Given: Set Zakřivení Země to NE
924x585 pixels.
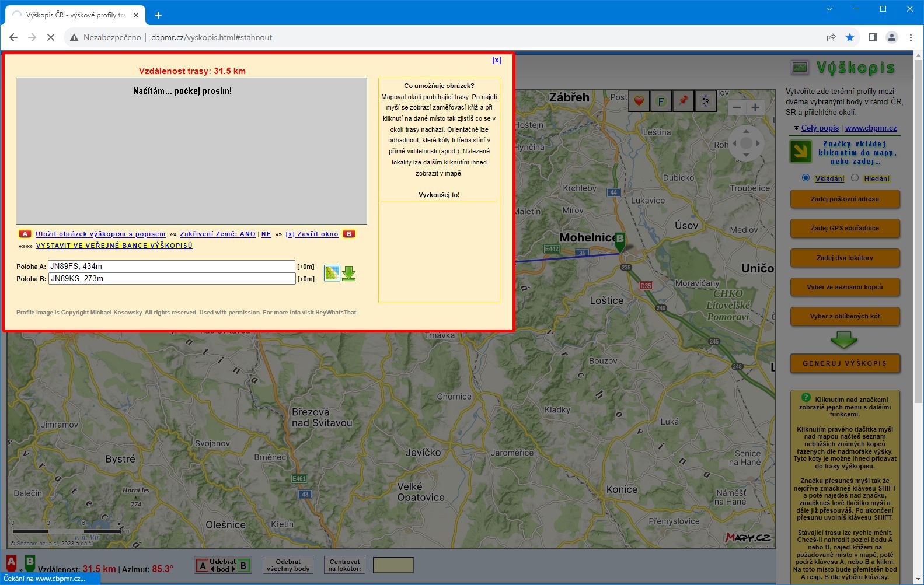Looking at the screenshot, I should (x=266, y=234).
